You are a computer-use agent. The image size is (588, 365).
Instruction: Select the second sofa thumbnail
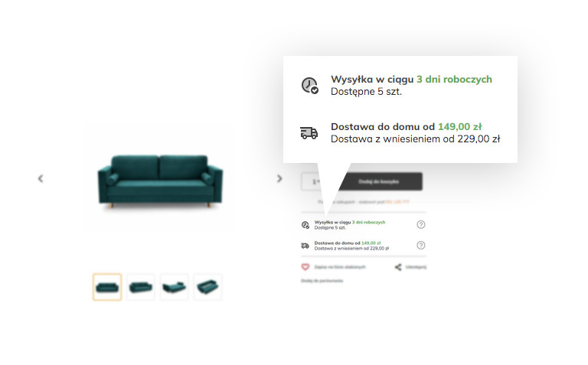click(x=141, y=287)
